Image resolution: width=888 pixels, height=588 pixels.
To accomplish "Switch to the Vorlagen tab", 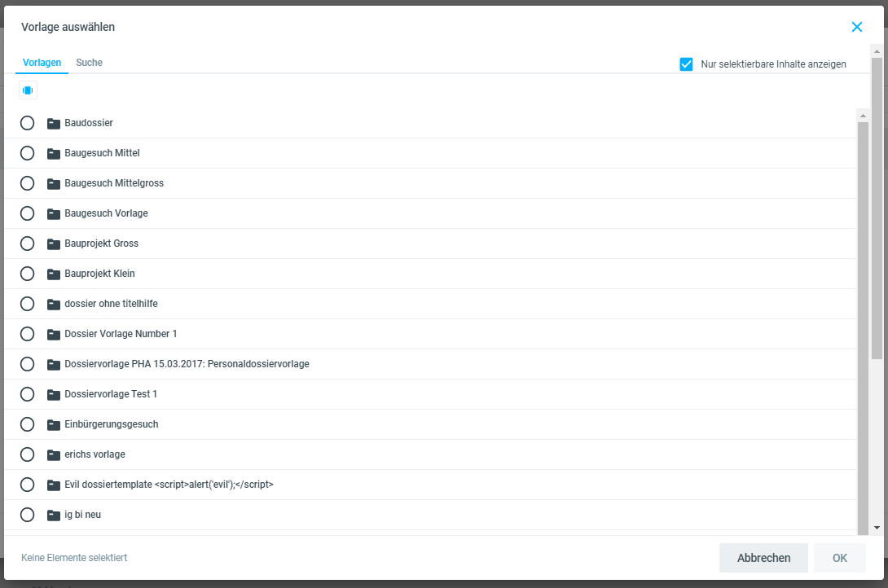I will [42, 63].
